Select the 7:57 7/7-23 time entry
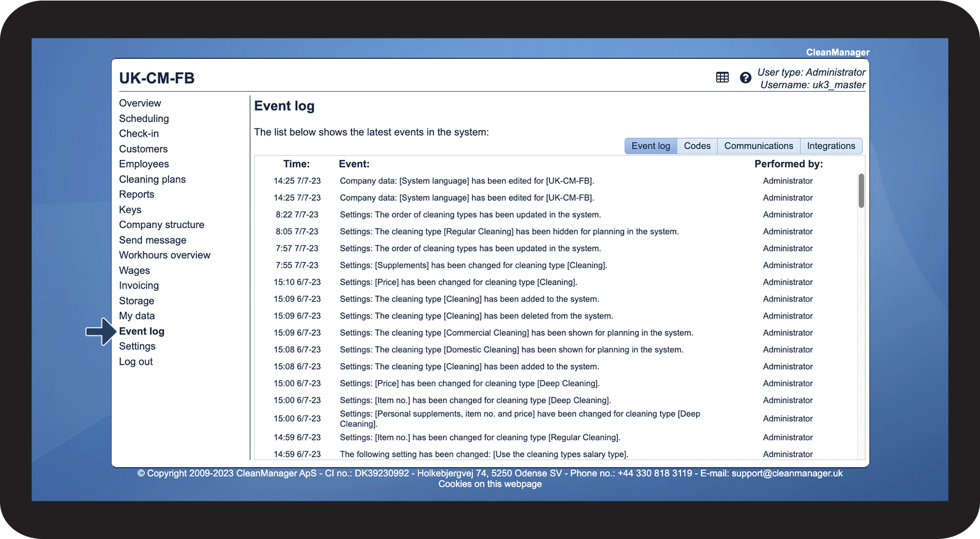 pyautogui.click(x=297, y=249)
